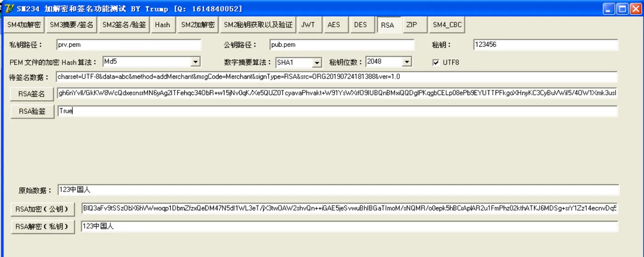
Task: Focus the verification result field showing True
Action: coord(337,111)
